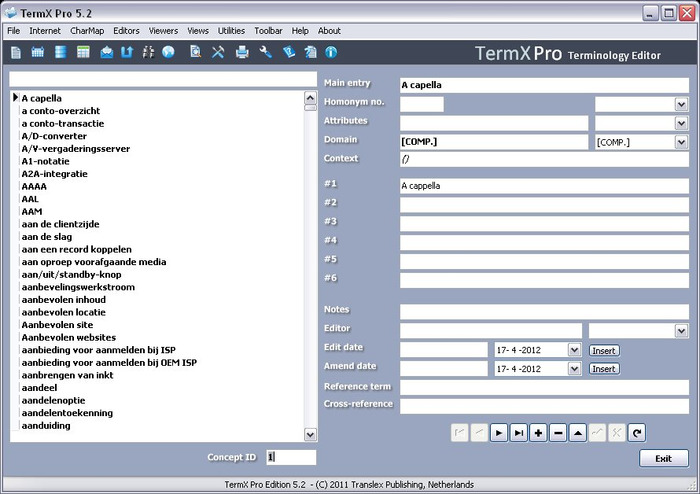Click the wrench icon in the toolbar

click(x=266, y=52)
